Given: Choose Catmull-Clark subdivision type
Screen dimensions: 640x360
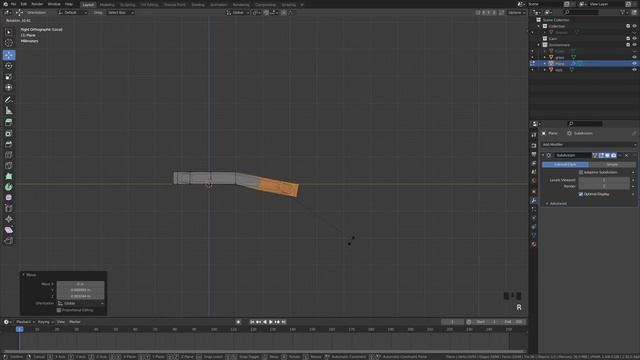Looking at the screenshot, I should click(565, 164).
